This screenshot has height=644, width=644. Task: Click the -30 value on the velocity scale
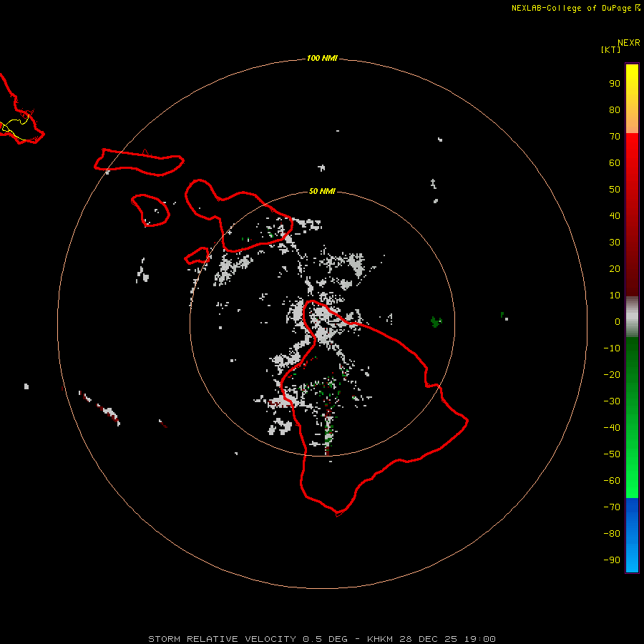coord(612,401)
